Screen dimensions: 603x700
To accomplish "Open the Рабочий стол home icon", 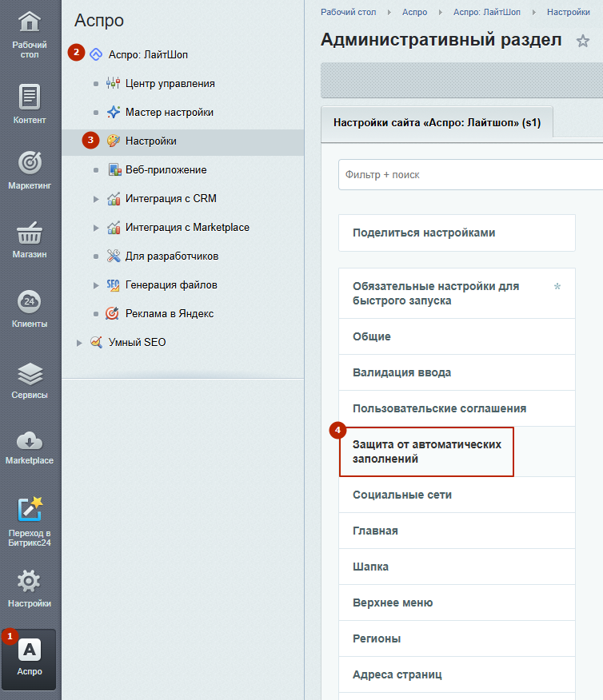I will 30,22.
